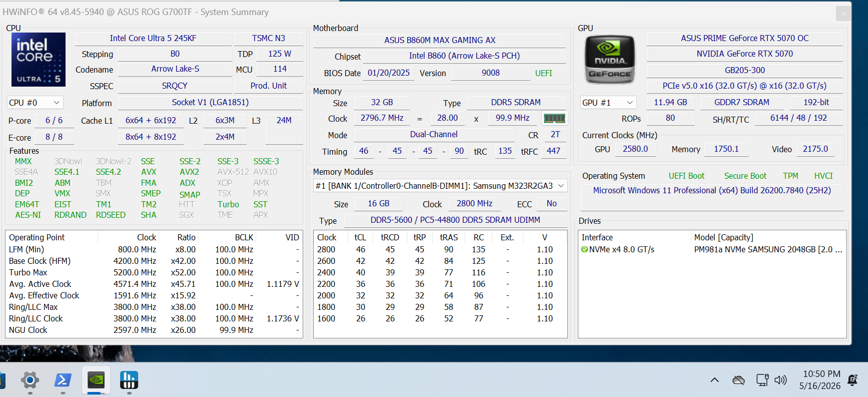
Task: Select the TSMC N3 field
Action: coord(269,39)
